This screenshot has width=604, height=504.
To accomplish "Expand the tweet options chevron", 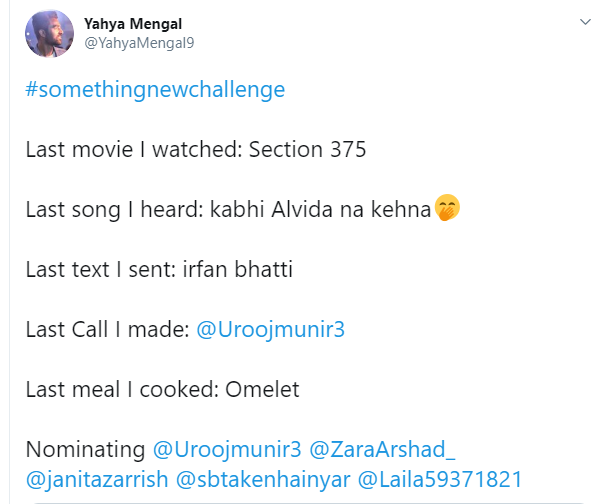I will coord(584,22).
